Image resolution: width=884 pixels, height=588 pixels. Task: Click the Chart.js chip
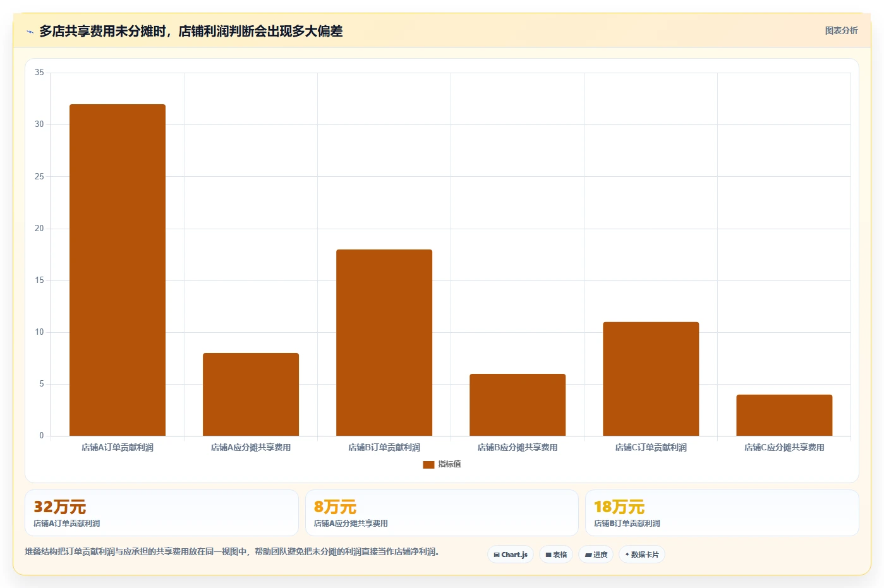pos(511,555)
